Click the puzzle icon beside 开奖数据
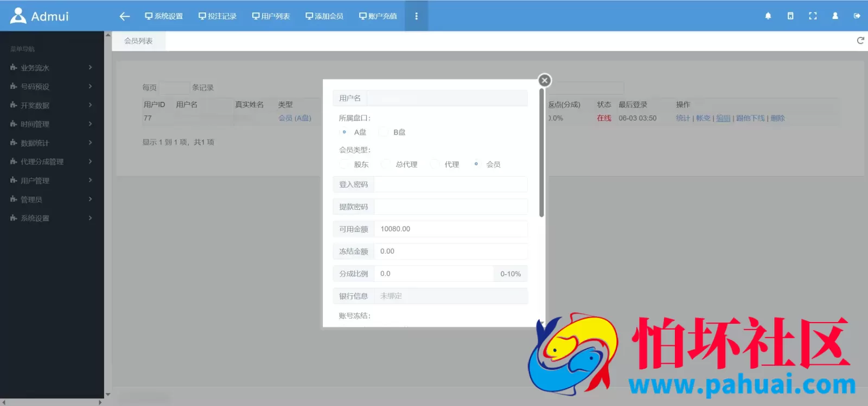Image resolution: width=868 pixels, height=406 pixels. click(x=14, y=105)
